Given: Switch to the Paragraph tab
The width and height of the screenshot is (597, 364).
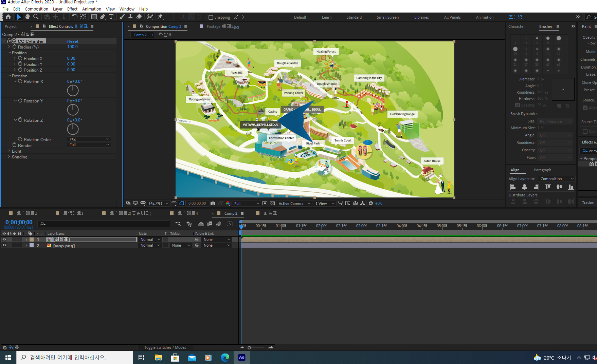Looking at the screenshot, I should (x=542, y=170).
